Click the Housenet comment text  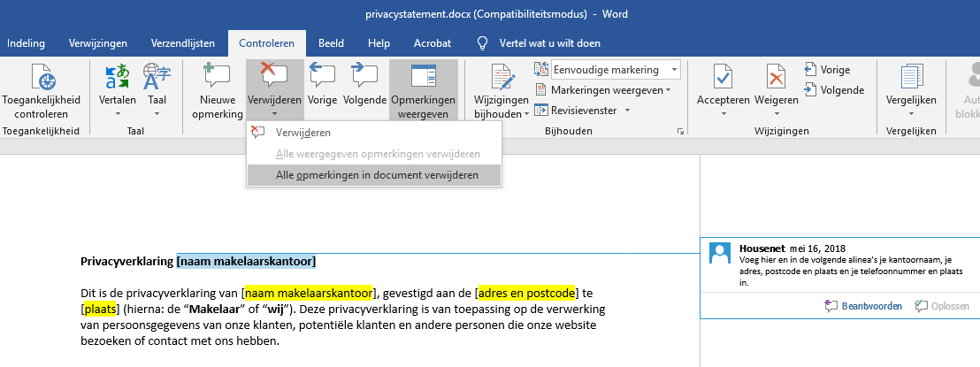(x=851, y=271)
